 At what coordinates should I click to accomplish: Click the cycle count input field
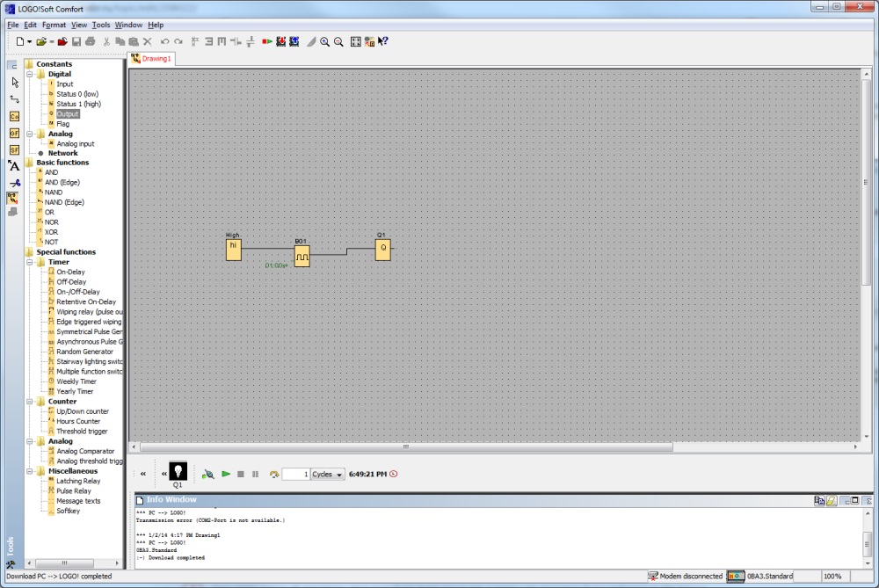tap(295, 475)
